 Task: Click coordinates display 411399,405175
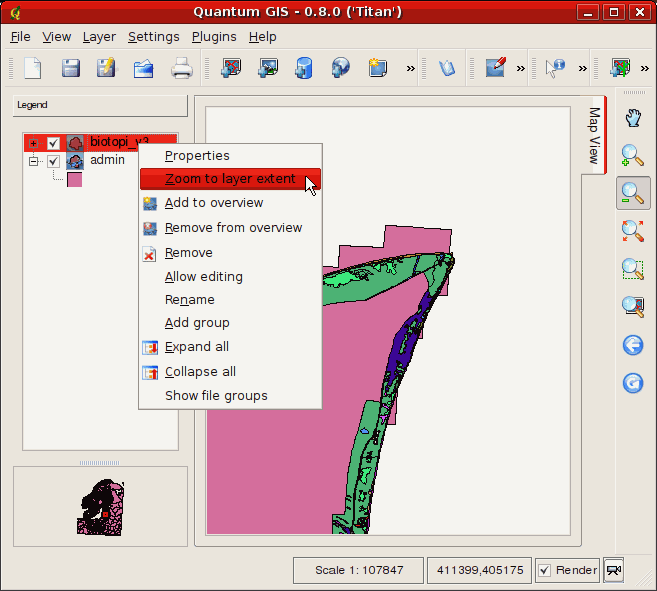click(x=480, y=570)
